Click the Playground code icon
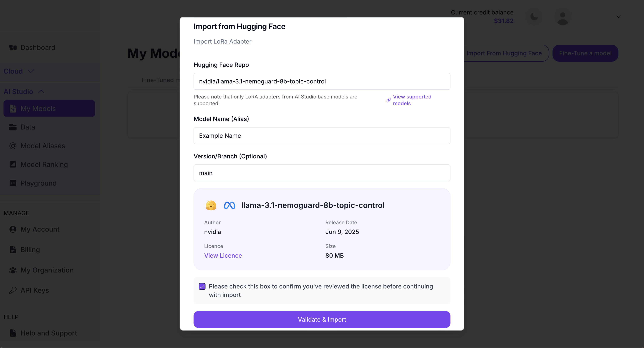Viewport: 644px width, 348px height. (13, 183)
